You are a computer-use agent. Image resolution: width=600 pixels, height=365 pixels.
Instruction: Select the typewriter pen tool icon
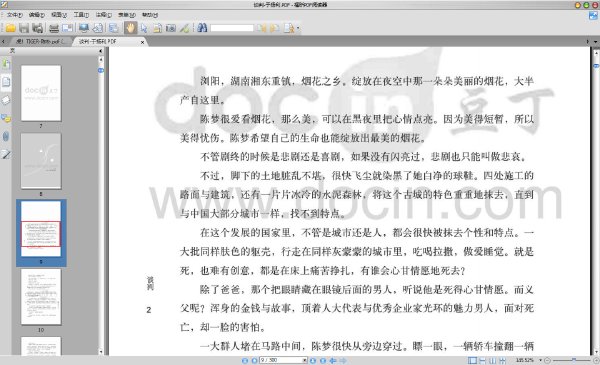pyautogui.click(x=184, y=28)
